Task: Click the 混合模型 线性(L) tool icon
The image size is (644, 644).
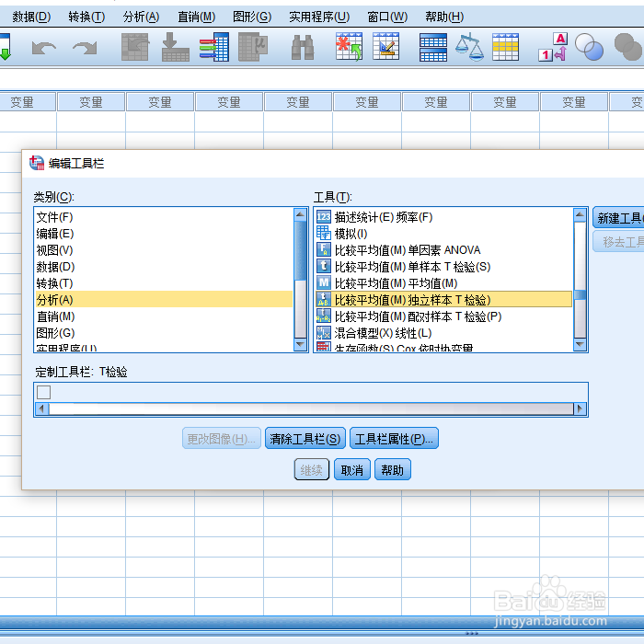Action: [x=324, y=332]
